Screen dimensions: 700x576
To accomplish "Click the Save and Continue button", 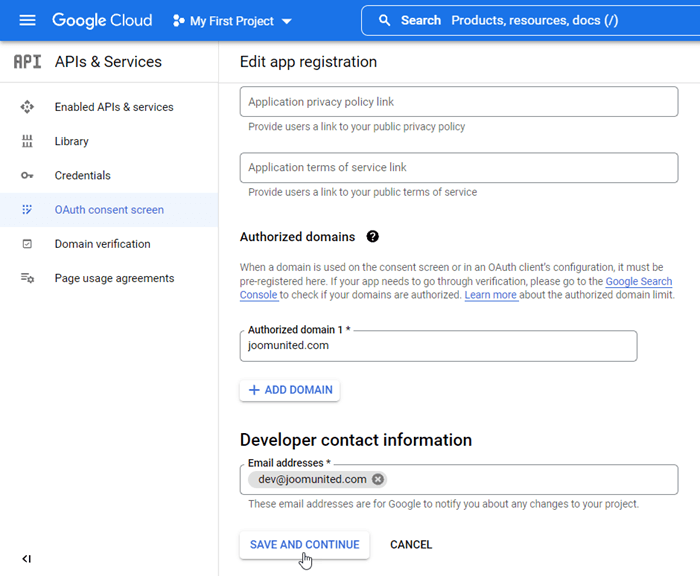I will pyautogui.click(x=304, y=545).
